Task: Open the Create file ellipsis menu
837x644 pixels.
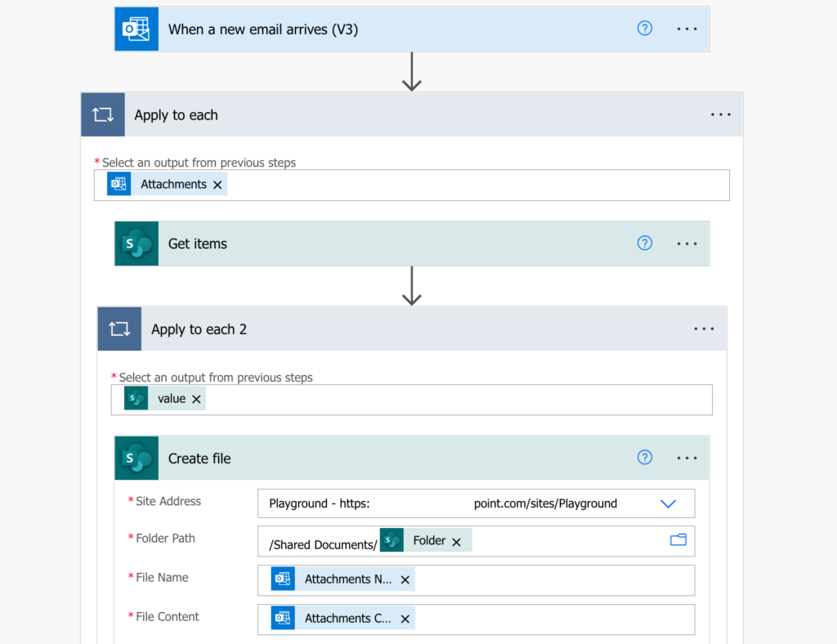Action: [x=687, y=458]
